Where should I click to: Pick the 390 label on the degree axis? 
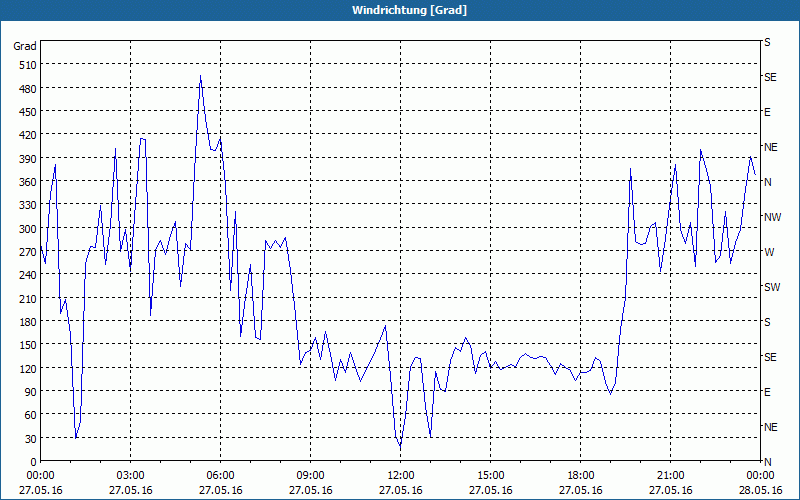28,159
